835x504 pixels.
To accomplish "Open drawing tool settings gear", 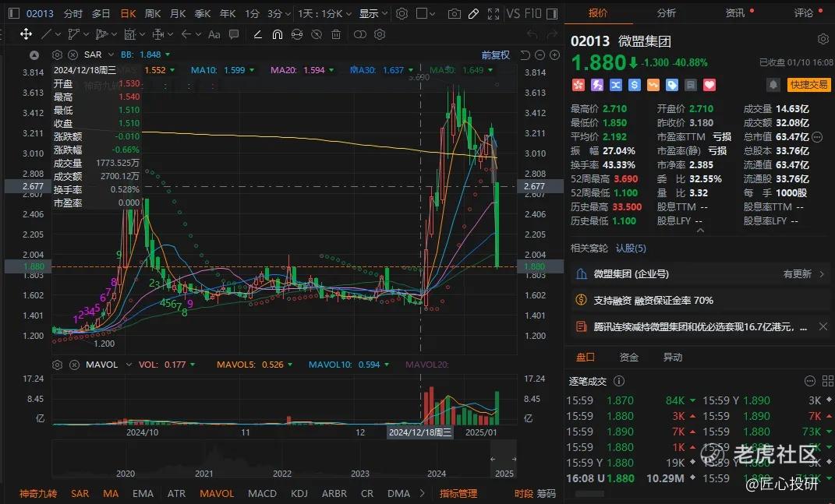I will pyautogui.click(x=380, y=34).
